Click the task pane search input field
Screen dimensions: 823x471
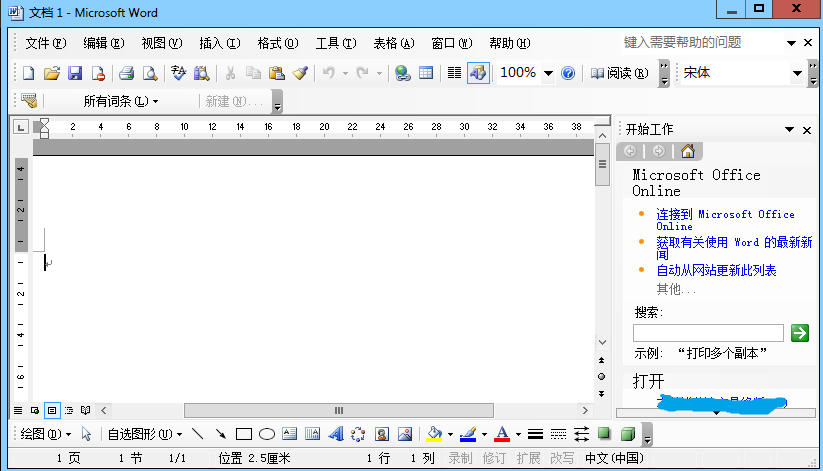(708, 333)
